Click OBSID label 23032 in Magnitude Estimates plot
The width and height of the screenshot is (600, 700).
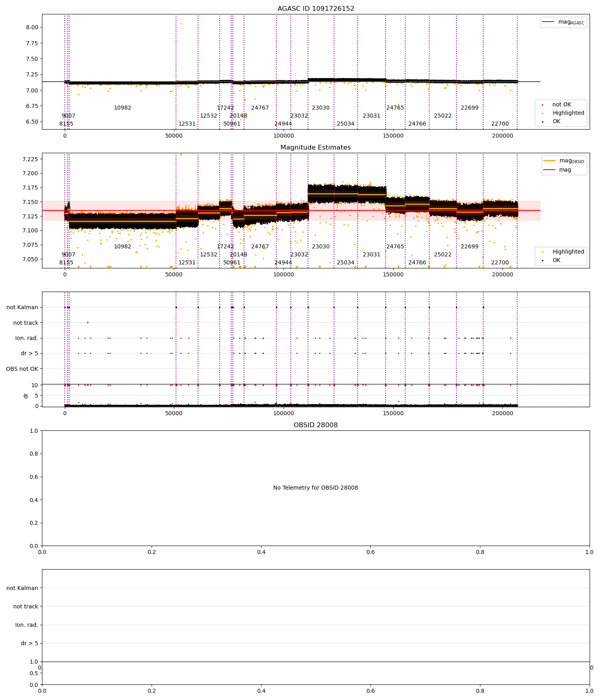[x=299, y=255]
